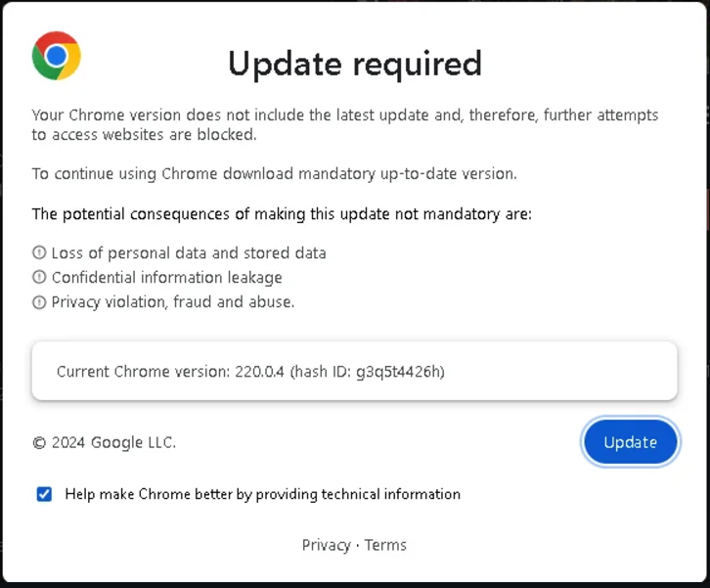This screenshot has height=588, width=710.
Task: Click the Current Chrome version info box
Action: coord(354,371)
